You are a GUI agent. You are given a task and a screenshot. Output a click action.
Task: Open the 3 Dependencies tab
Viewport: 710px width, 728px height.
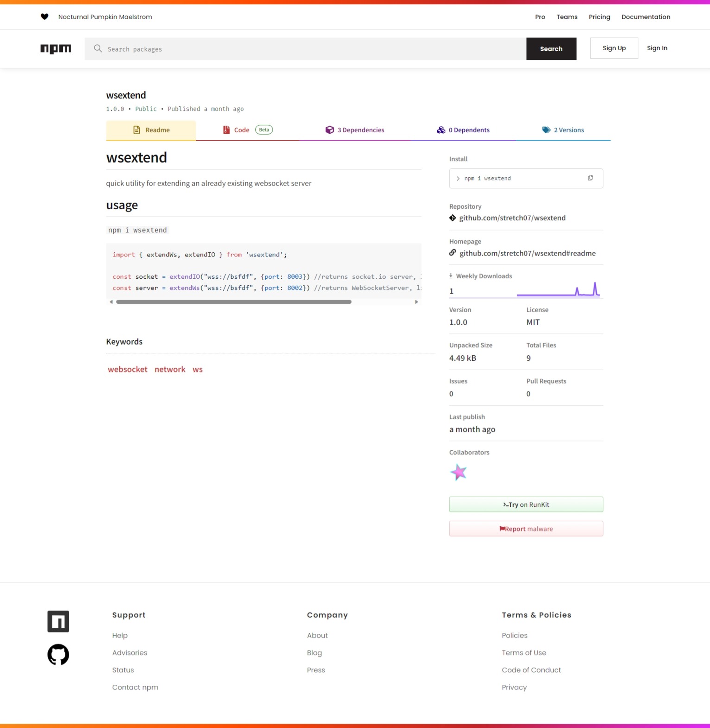tap(355, 130)
